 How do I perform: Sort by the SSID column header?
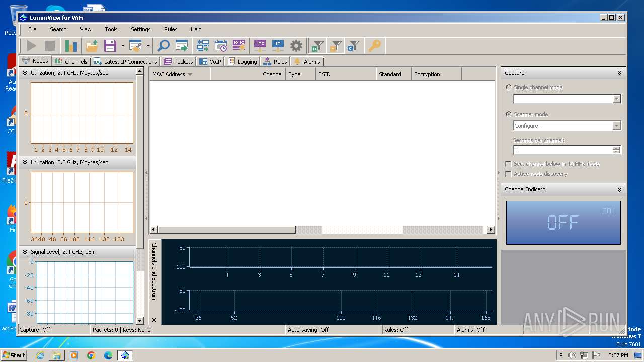click(346, 74)
